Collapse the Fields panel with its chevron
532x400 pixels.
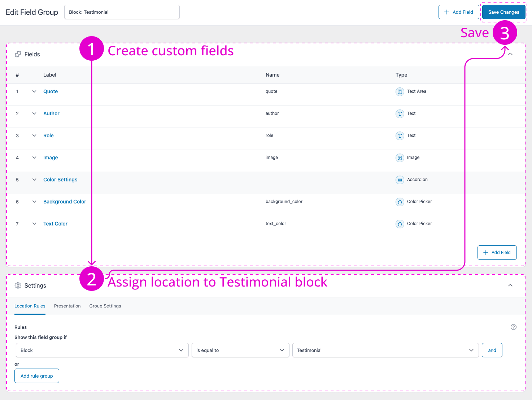[510, 54]
